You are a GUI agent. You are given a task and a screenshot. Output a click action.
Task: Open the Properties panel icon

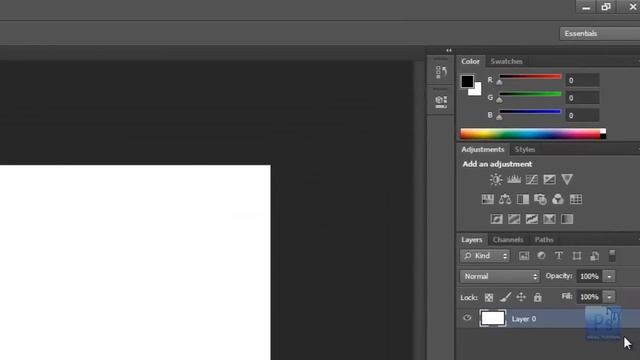(x=441, y=102)
